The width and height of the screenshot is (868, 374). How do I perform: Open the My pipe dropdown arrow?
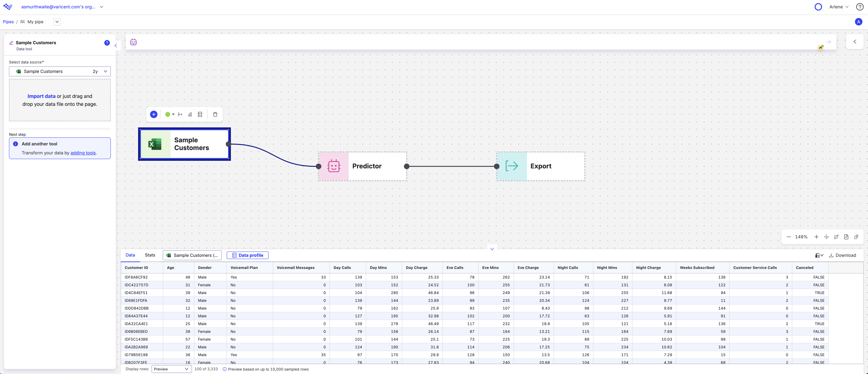57,22
